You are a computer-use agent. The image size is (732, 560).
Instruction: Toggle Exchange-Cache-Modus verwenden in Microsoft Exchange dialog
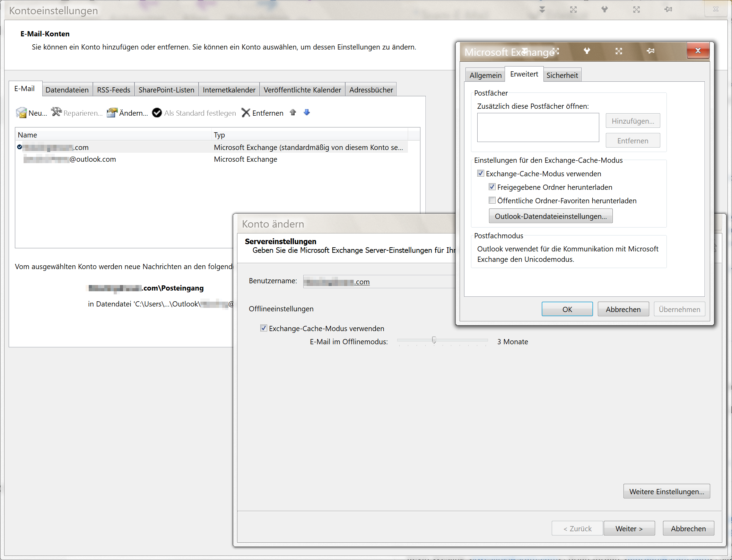tap(481, 174)
